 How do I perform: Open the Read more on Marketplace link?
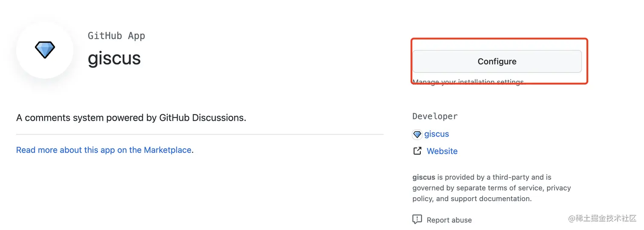(103, 150)
